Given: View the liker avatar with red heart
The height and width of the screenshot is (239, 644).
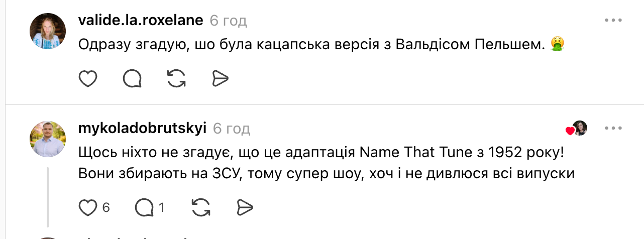Looking at the screenshot, I should [x=579, y=129].
